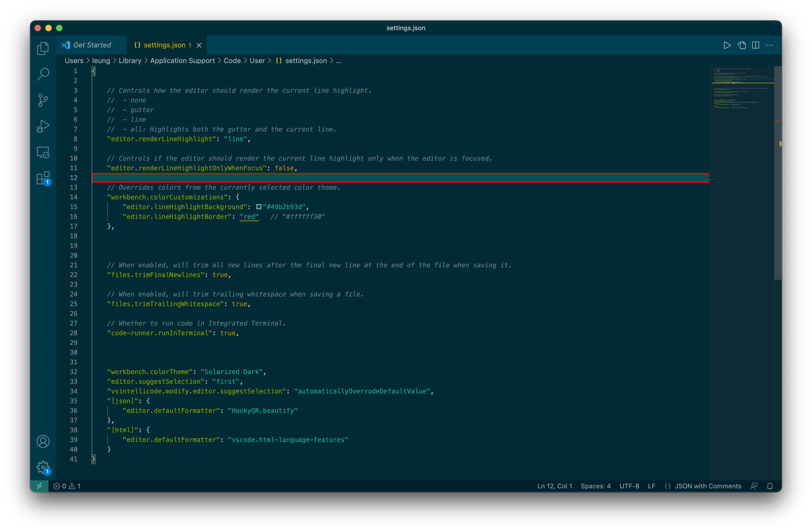Click Ln 12, Col 1 to go to line

click(554, 486)
